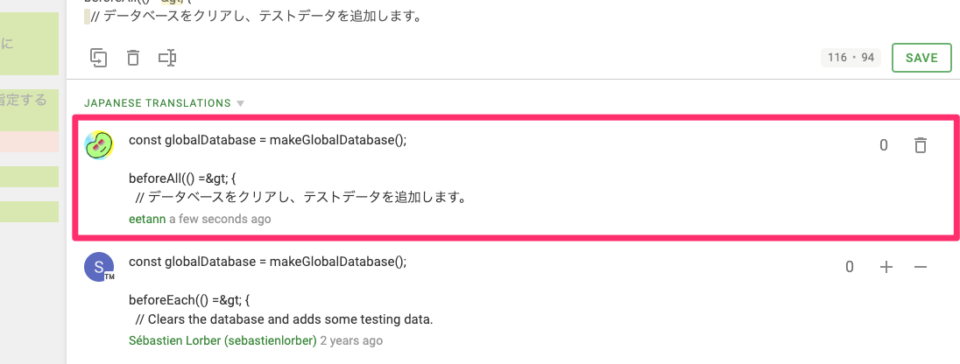Click the 'a few seconds ago' timestamp

(220, 218)
